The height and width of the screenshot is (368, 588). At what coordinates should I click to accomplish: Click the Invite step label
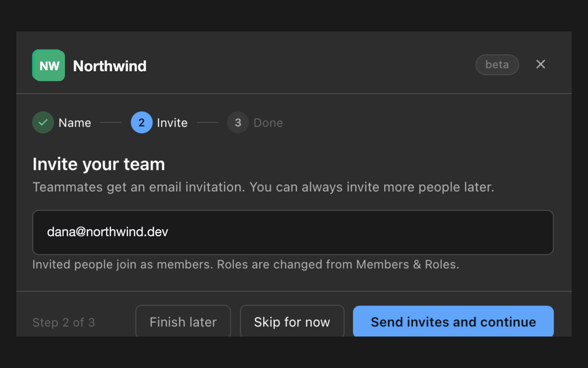point(172,123)
